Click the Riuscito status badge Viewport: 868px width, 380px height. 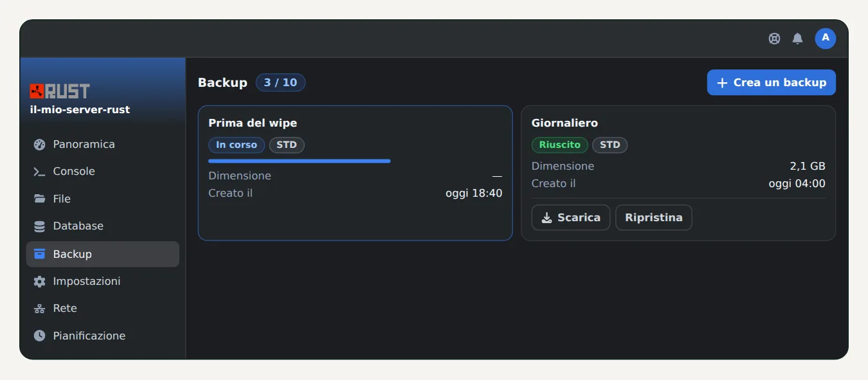(560, 145)
